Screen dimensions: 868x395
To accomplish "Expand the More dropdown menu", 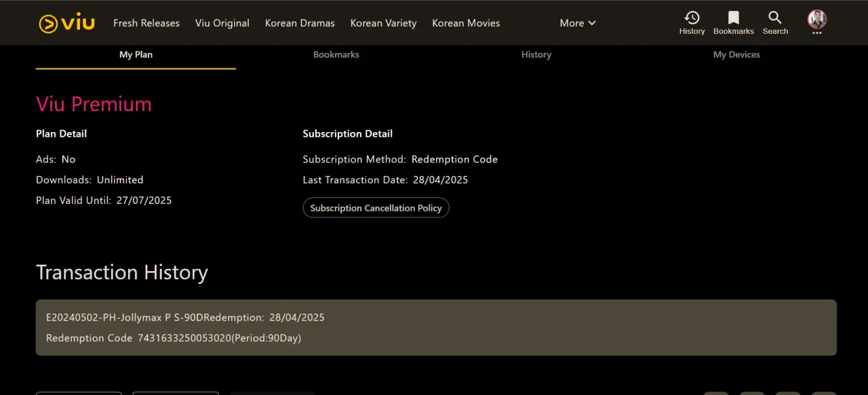I will [x=578, y=23].
